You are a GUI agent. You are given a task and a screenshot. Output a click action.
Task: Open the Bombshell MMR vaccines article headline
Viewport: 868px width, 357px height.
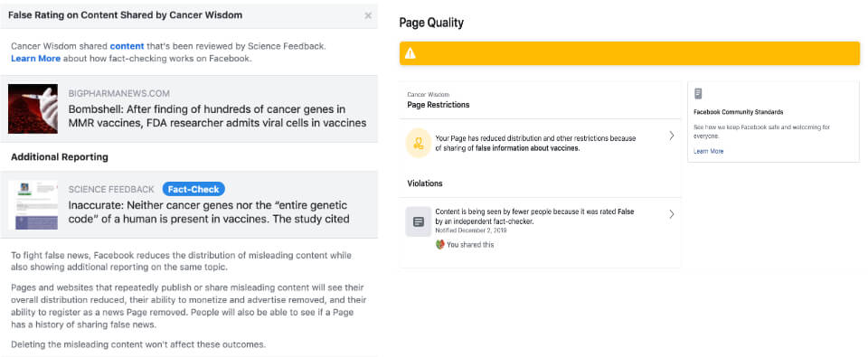tap(217, 116)
